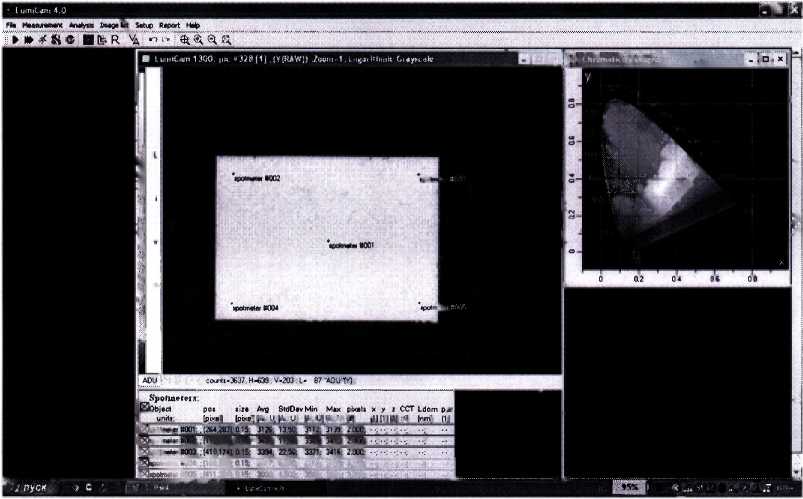Viewport: 803px width, 499px height.
Task: Click the play (start measurement) toolbar icon
Action: point(15,40)
